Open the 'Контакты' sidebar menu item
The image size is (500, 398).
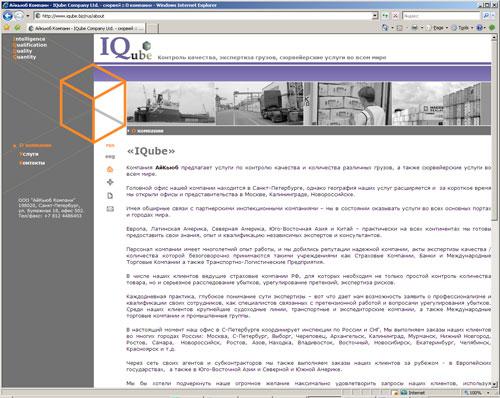click(32, 163)
